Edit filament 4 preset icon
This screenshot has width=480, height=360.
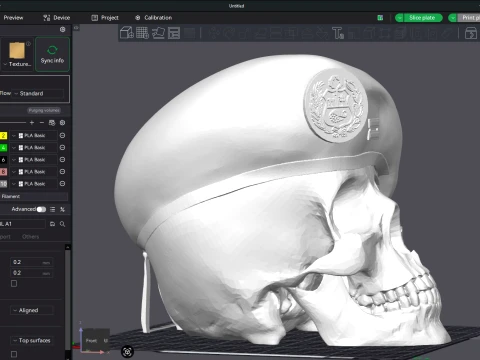62,148
